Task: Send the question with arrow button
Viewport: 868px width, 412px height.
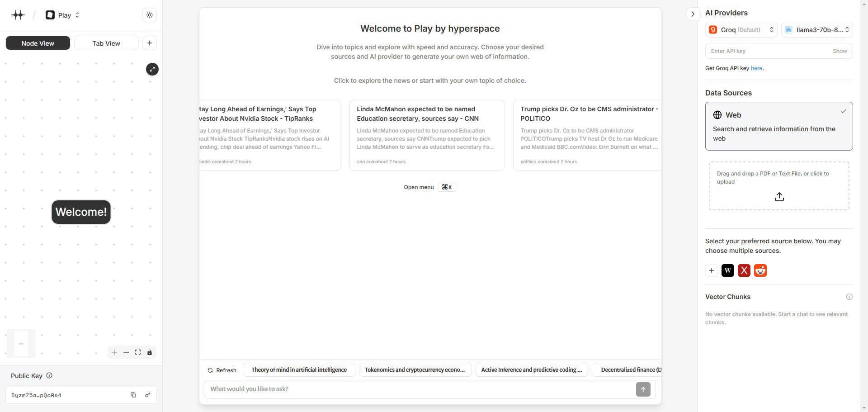Action: click(x=643, y=389)
